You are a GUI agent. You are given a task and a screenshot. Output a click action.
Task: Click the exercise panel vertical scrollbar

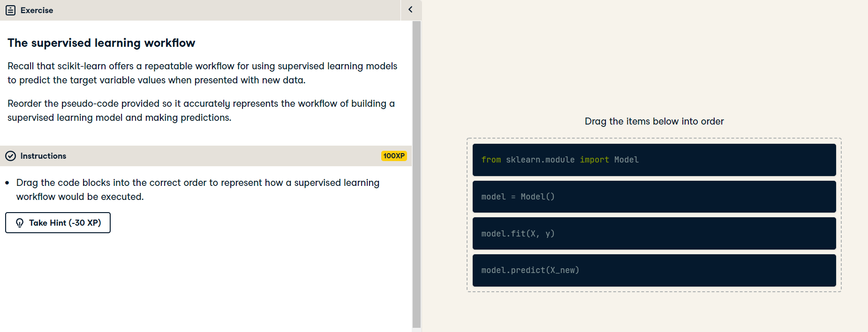click(416, 174)
